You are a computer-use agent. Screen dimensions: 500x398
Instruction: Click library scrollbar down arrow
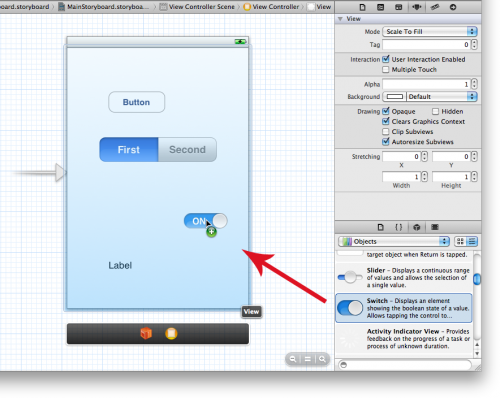click(477, 354)
